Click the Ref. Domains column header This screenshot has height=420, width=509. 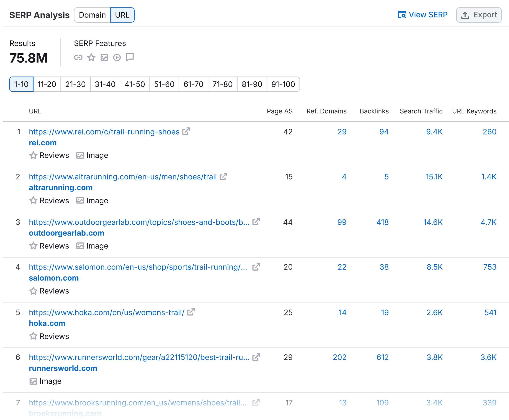point(326,111)
